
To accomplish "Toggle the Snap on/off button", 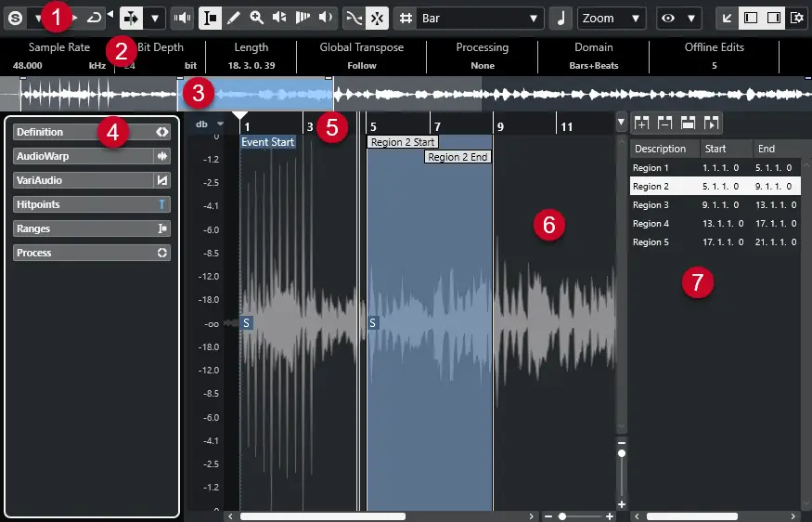I will [378, 19].
